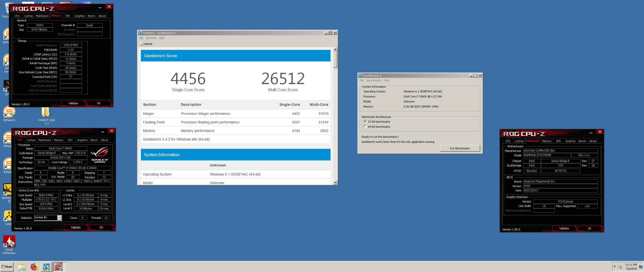Click the ROG Republic of Gamers logo

coord(100,155)
